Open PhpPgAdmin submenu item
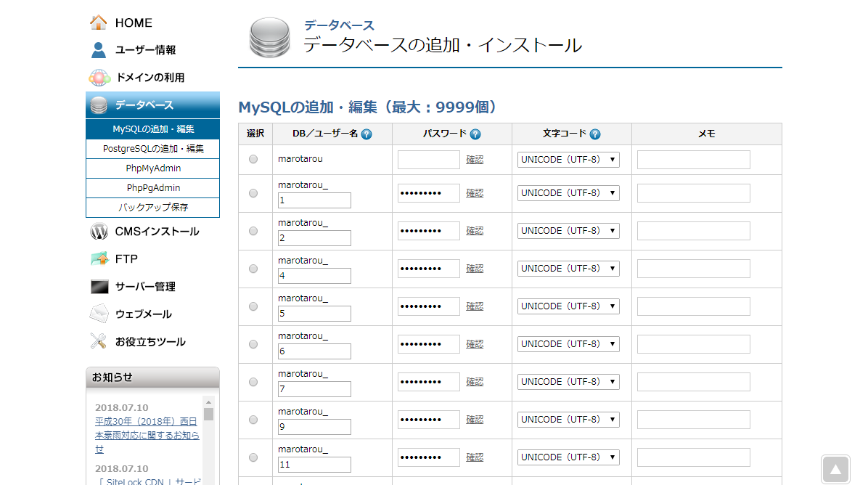 tap(153, 188)
